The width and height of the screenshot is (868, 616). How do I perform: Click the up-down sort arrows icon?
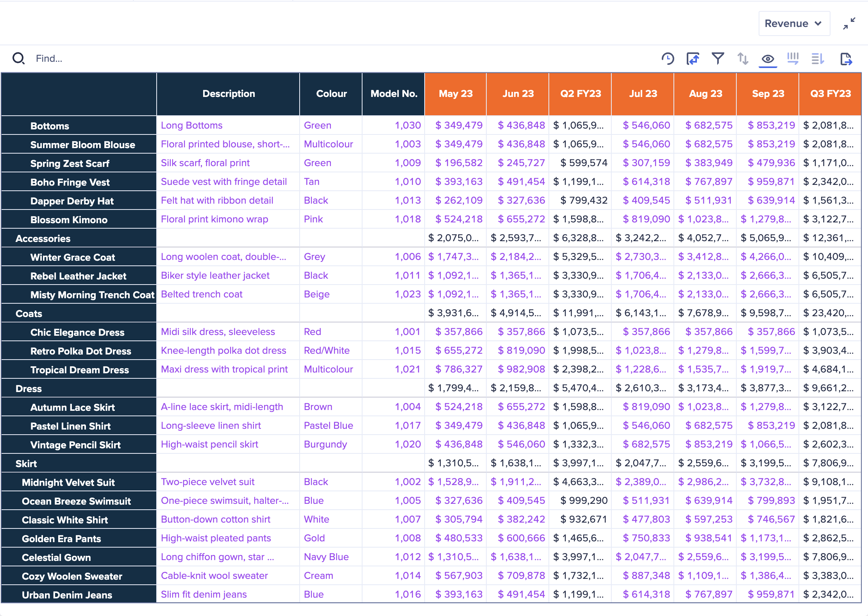pos(743,59)
